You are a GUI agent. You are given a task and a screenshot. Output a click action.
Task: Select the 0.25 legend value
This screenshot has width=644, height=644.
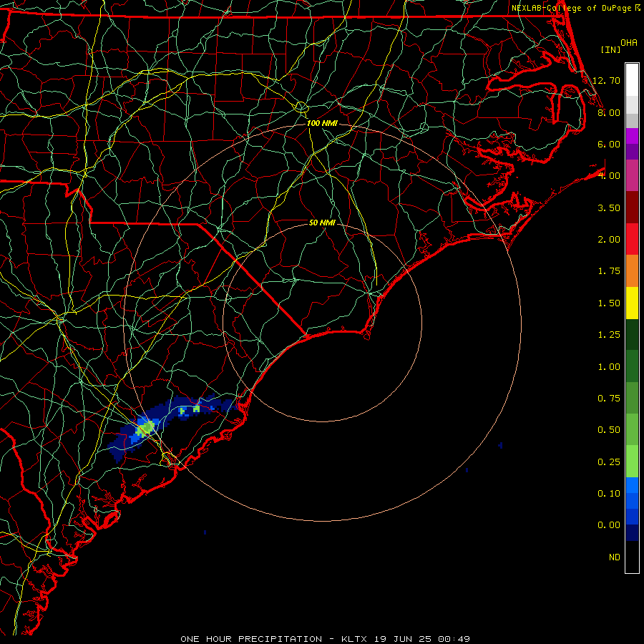point(609,462)
